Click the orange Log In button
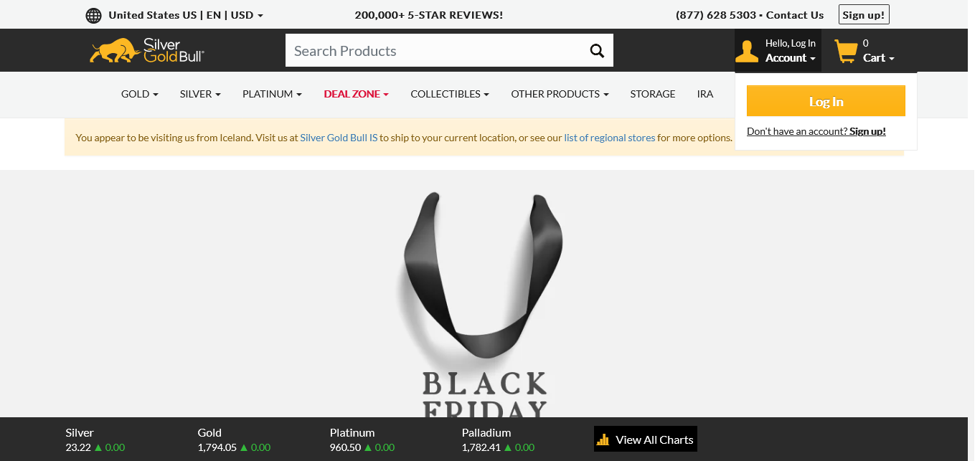Viewport: 980px width, 461px height. click(x=826, y=101)
